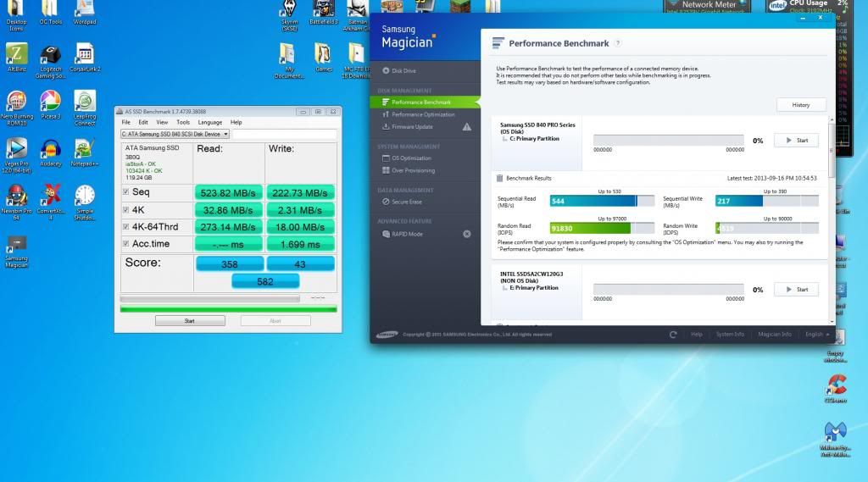Click the Sequential Read 544 result bar

(x=603, y=201)
